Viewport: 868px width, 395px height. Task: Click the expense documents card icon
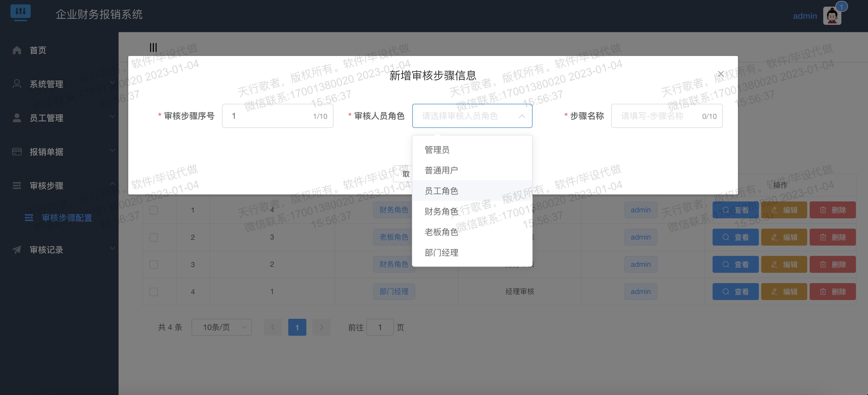tap(17, 152)
